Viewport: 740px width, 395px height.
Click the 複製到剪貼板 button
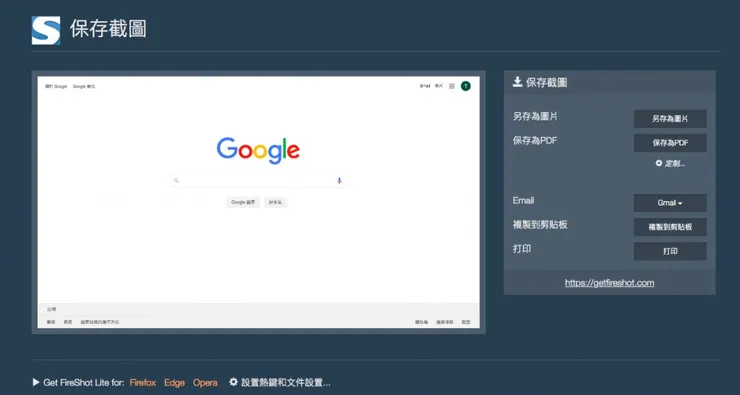670,227
